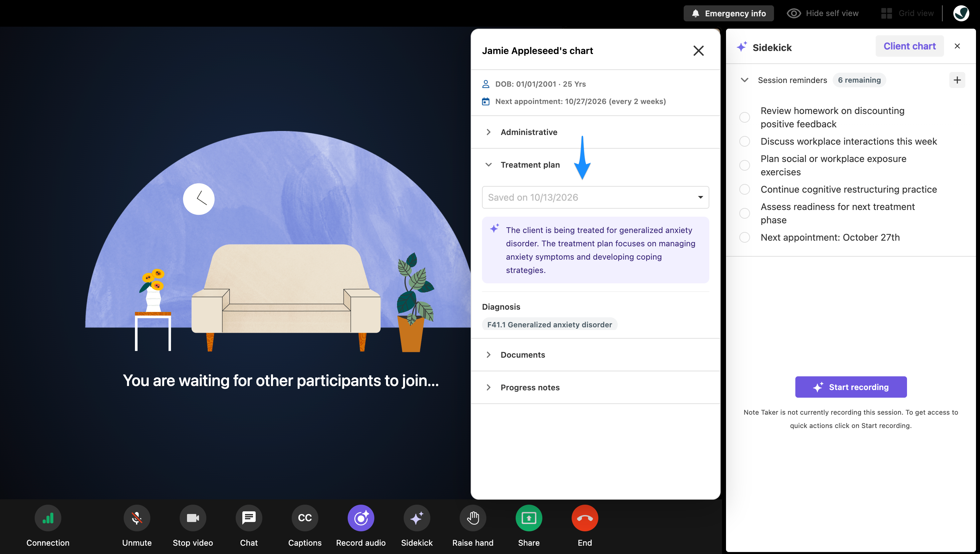Image resolution: width=980 pixels, height=554 pixels.
Task: Tick Continue cognitive restructuring practice reminder
Action: pos(745,189)
